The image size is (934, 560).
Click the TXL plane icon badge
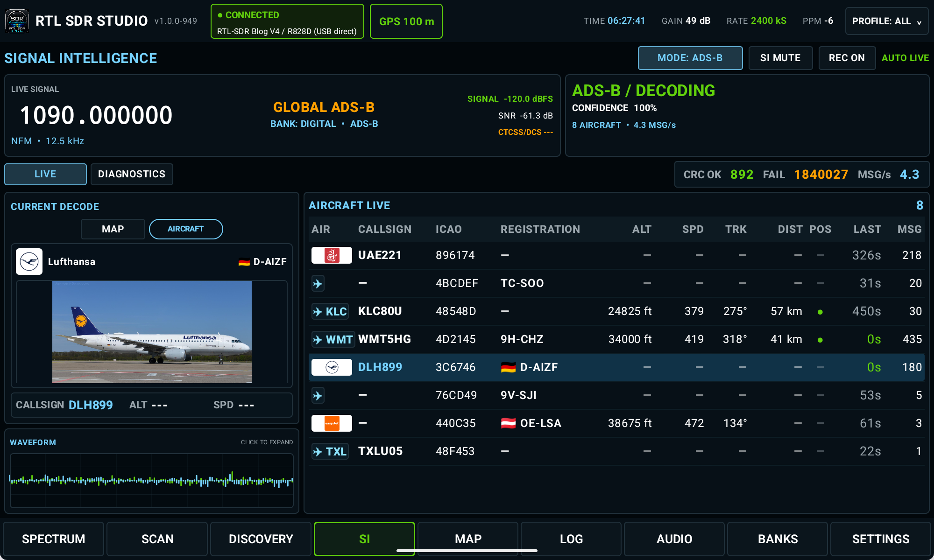click(x=330, y=451)
